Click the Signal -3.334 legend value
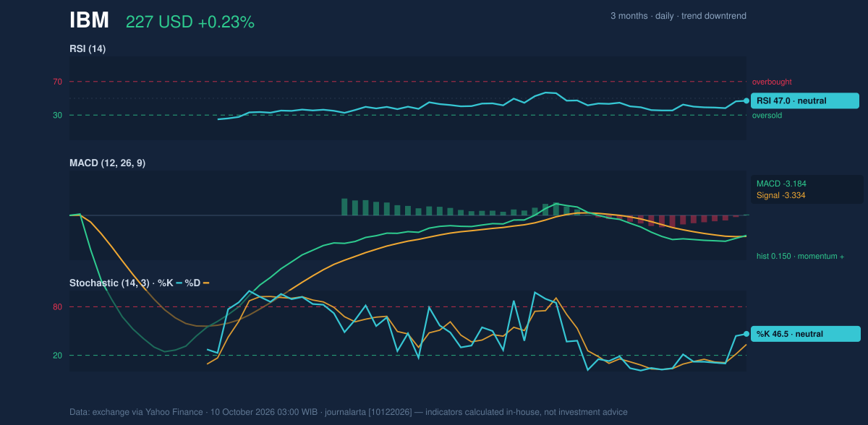 pyautogui.click(x=781, y=195)
